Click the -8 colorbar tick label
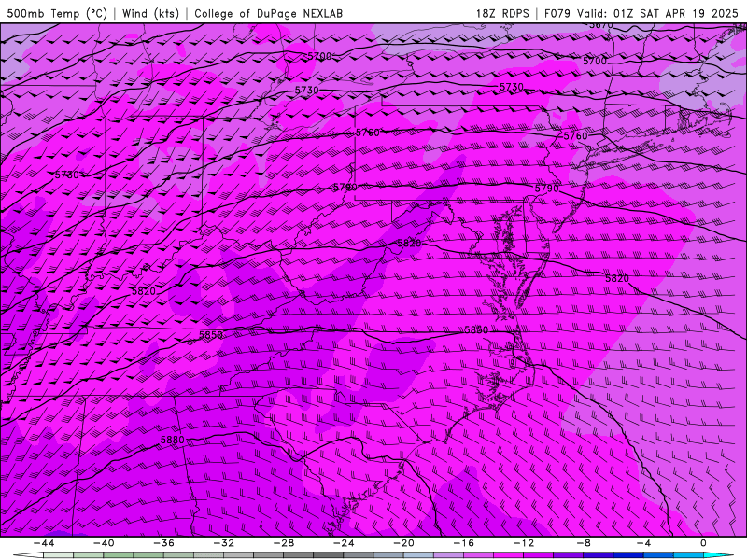The image size is (747, 560). tap(583, 543)
